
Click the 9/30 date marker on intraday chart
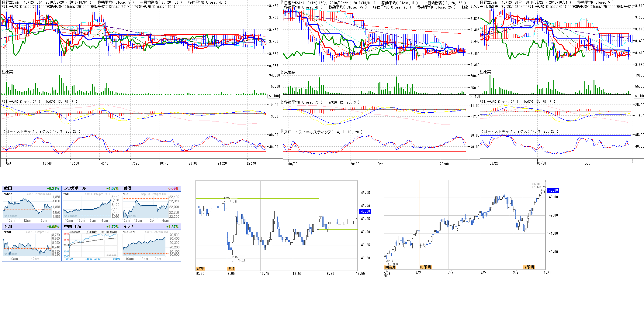click(200, 268)
